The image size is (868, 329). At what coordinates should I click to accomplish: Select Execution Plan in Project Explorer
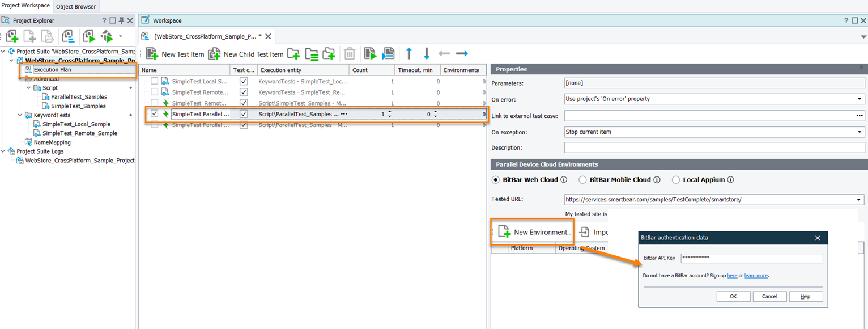[x=52, y=70]
